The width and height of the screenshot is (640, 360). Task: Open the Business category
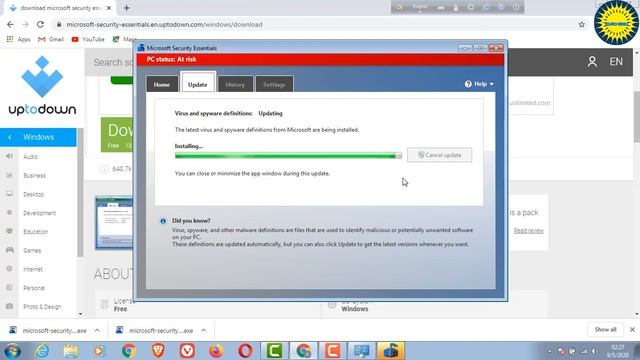[x=35, y=176]
